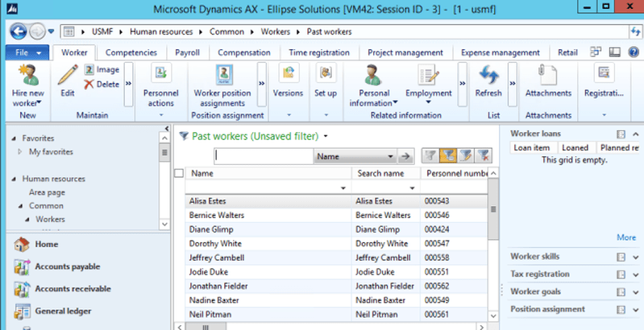Switch to the Project management tab

pos(405,52)
